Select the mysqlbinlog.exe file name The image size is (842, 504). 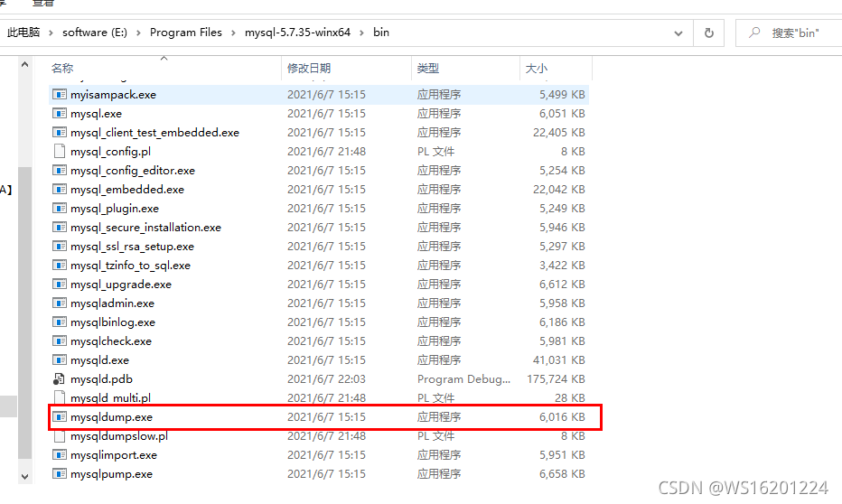pyautogui.click(x=112, y=322)
